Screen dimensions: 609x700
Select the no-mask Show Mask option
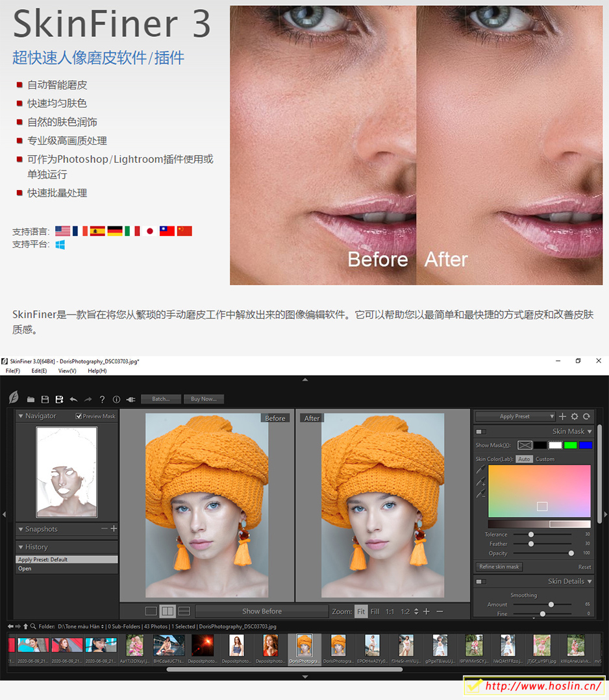coord(525,445)
